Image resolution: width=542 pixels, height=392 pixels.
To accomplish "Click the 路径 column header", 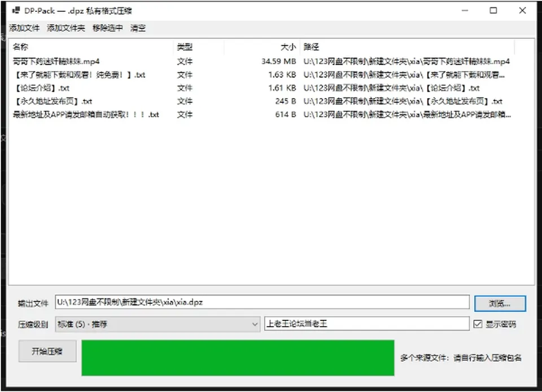I will pos(408,47).
